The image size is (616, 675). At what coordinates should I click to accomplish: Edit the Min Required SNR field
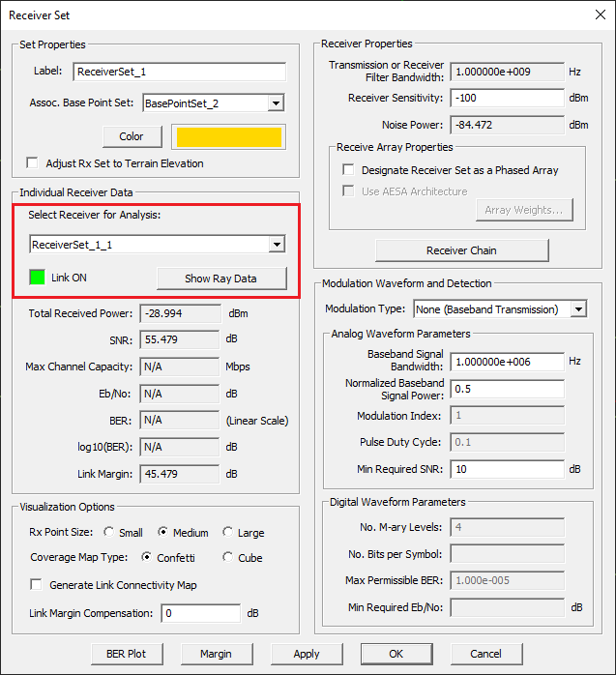click(507, 469)
